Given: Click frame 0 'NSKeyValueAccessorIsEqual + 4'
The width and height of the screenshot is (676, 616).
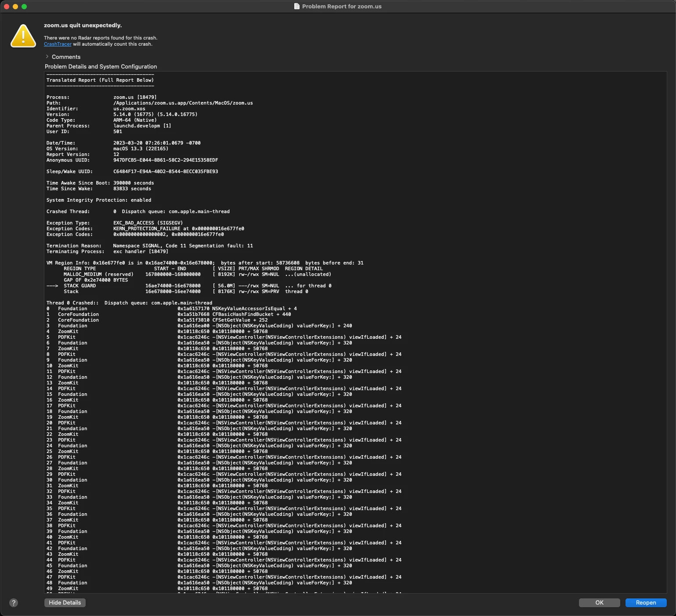Looking at the screenshot, I should pos(254,308).
